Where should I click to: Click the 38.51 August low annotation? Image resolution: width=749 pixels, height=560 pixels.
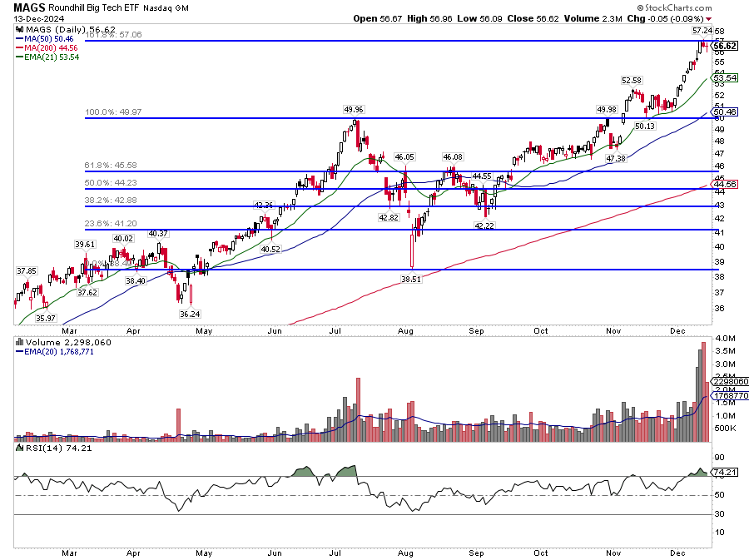pyautogui.click(x=411, y=280)
